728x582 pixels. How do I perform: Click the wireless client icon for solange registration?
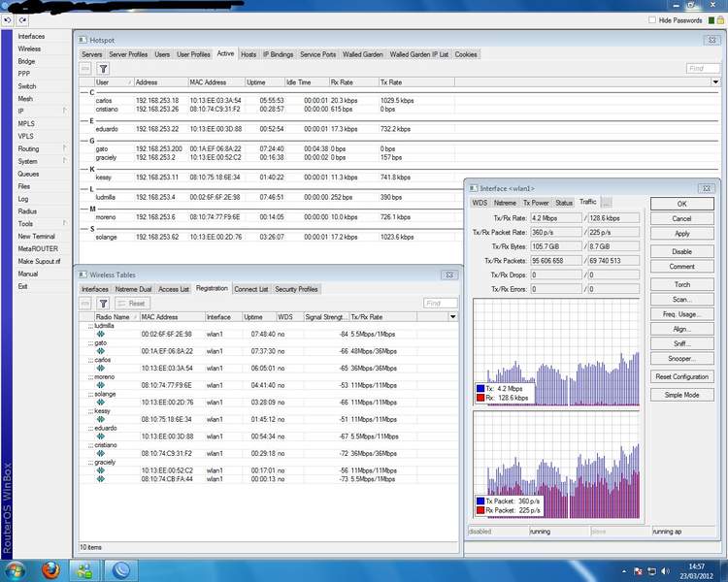click(100, 403)
